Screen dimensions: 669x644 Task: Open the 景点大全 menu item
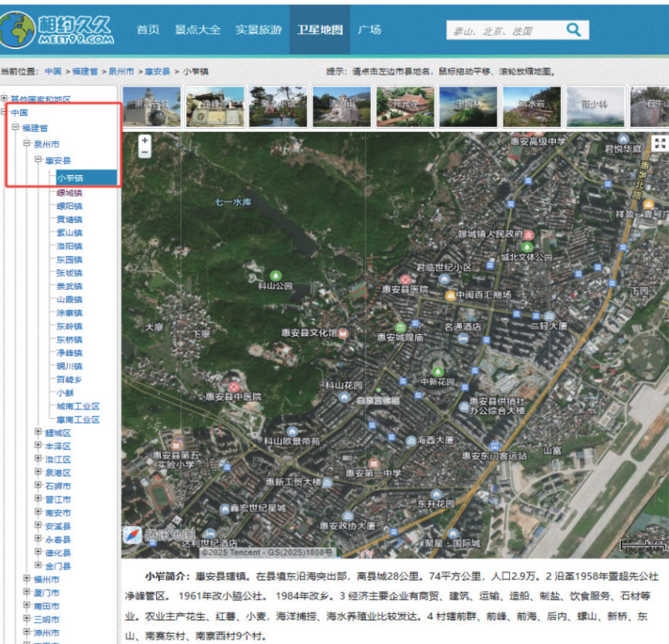198,29
